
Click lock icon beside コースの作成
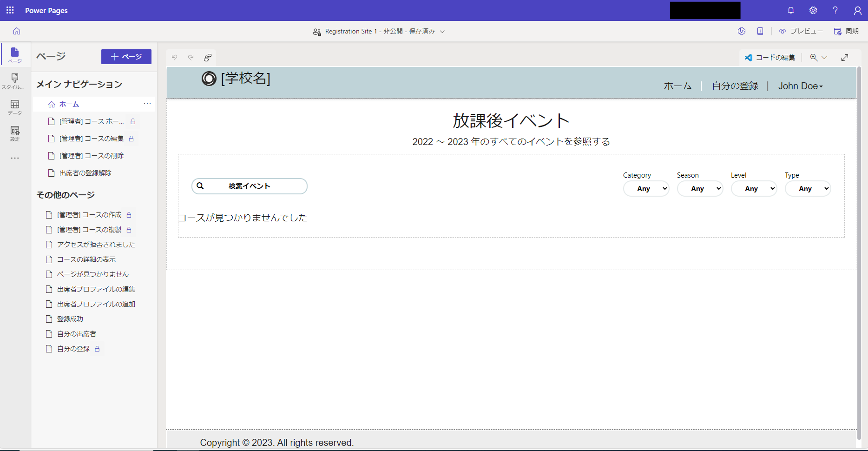point(129,215)
